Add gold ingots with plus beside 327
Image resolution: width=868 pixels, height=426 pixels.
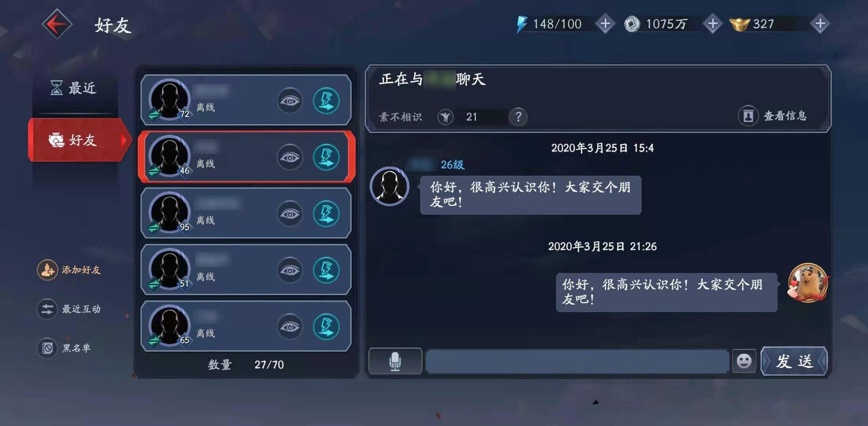(x=820, y=24)
